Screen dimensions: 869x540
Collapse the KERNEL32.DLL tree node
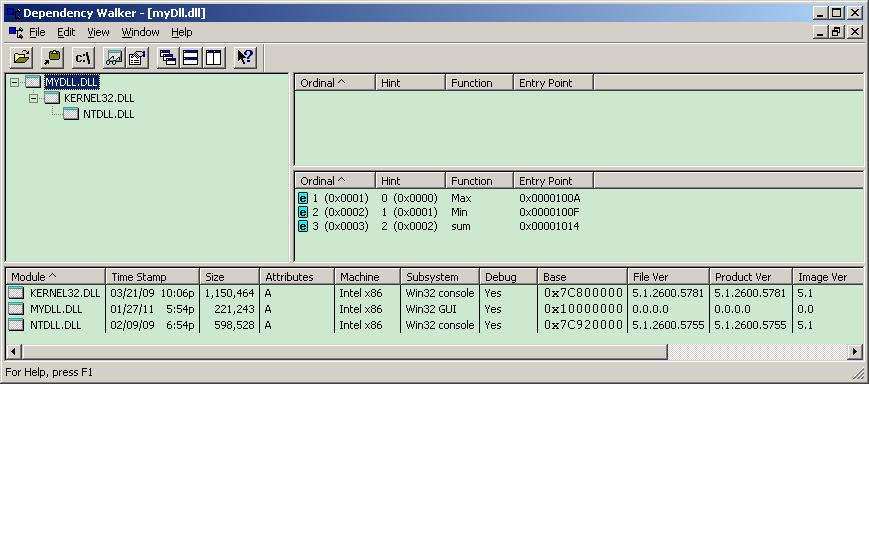(x=33, y=98)
